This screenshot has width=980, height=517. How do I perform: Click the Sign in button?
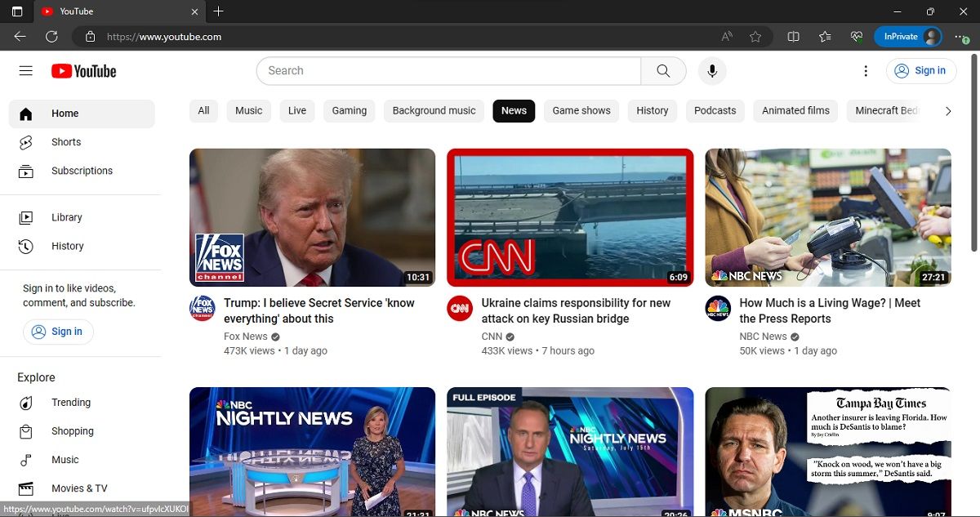(921, 71)
